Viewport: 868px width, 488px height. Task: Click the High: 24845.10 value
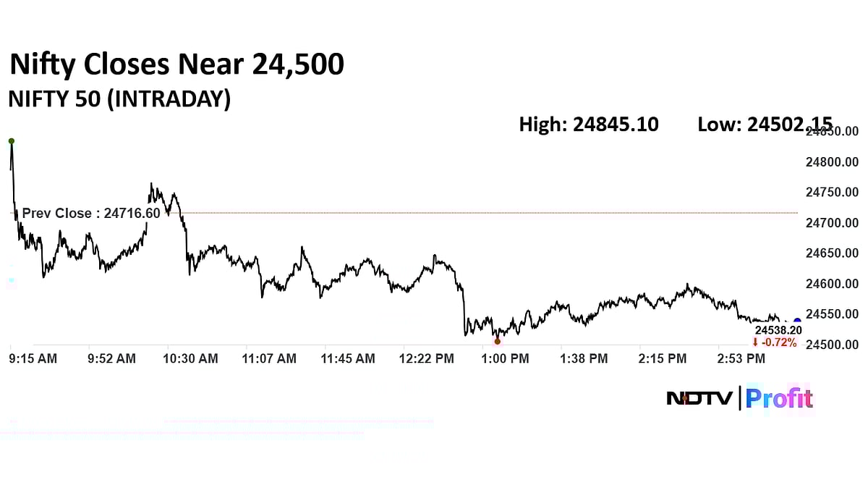tap(589, 125)
